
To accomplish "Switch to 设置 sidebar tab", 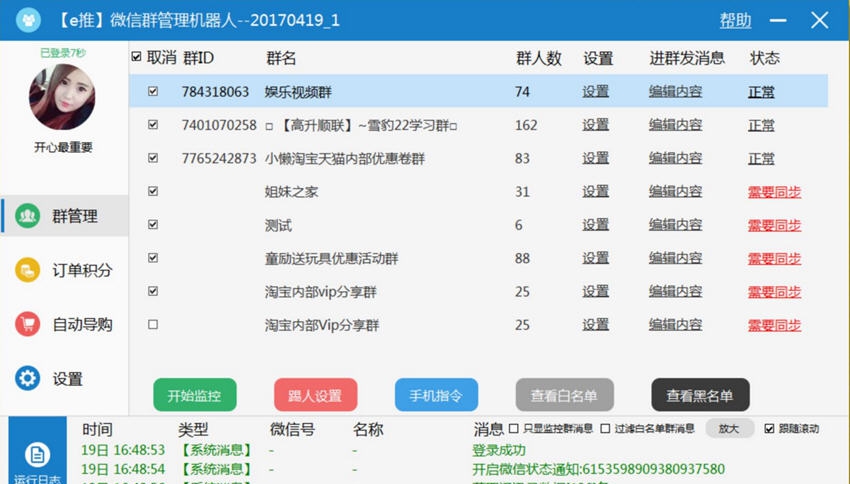I will point(65,378).
